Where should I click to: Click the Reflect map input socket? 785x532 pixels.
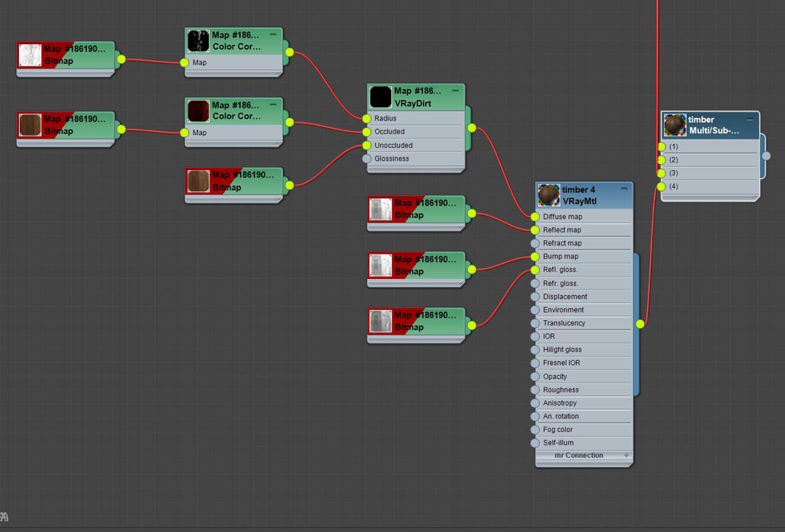coord(535,229)
